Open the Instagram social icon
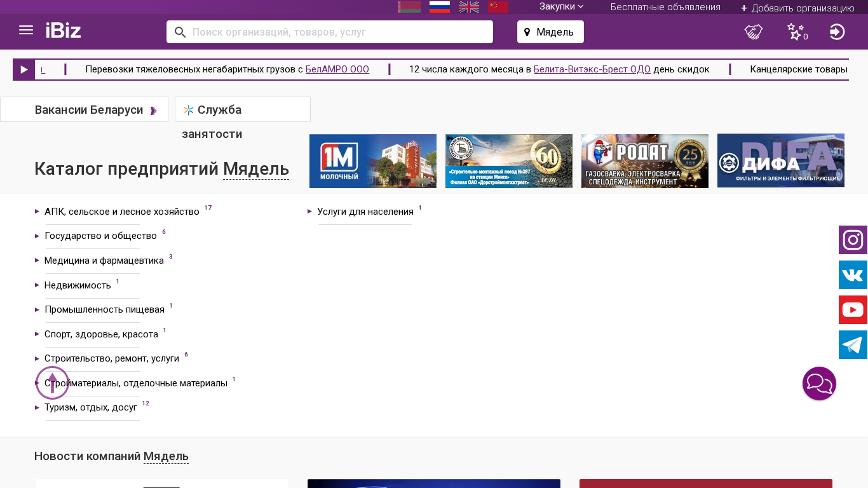The image size is (868, 488). pyautogui.click(x=853, y=240)
